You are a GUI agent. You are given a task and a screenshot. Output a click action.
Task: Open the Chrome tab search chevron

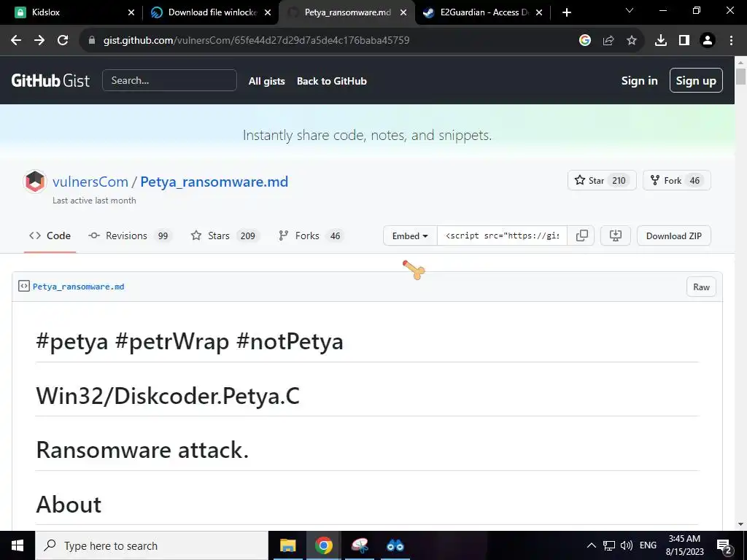[x=630, y=11]
